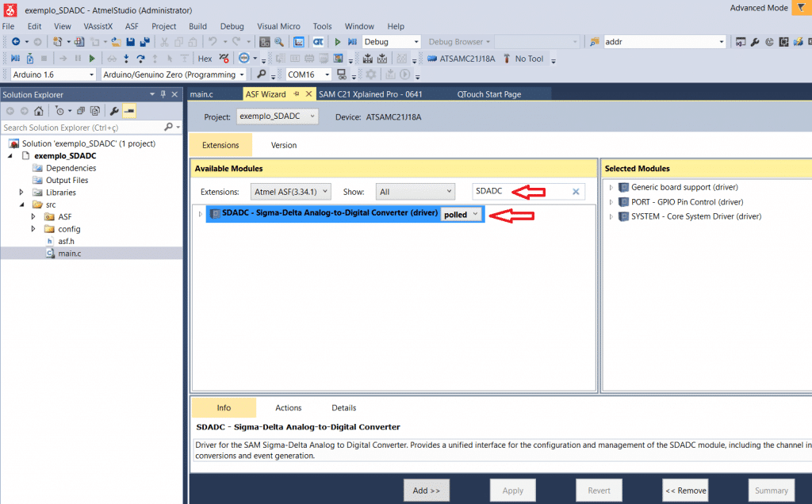Open the COM16 port dropdown
This screenshot has width=812, height=504.
coord(308,74)
